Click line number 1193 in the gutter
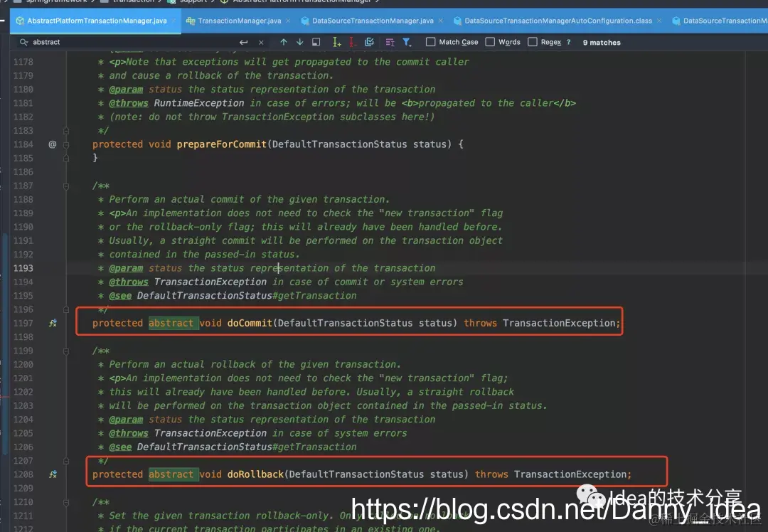The image size is (768, 532). 23,268
